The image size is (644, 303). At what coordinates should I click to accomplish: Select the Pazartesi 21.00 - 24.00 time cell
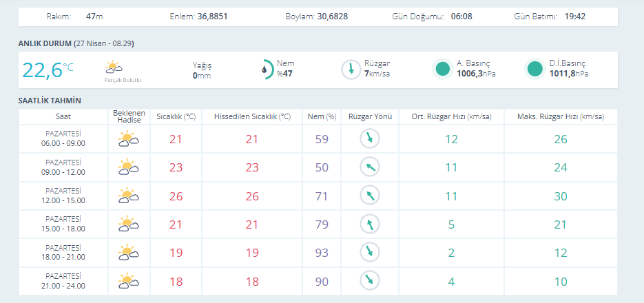[63, 280]
